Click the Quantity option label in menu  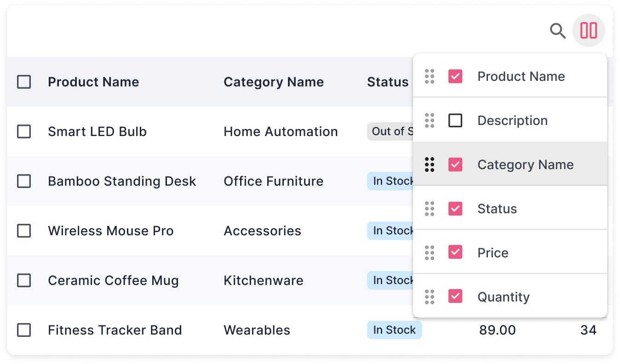pos(504,297)
